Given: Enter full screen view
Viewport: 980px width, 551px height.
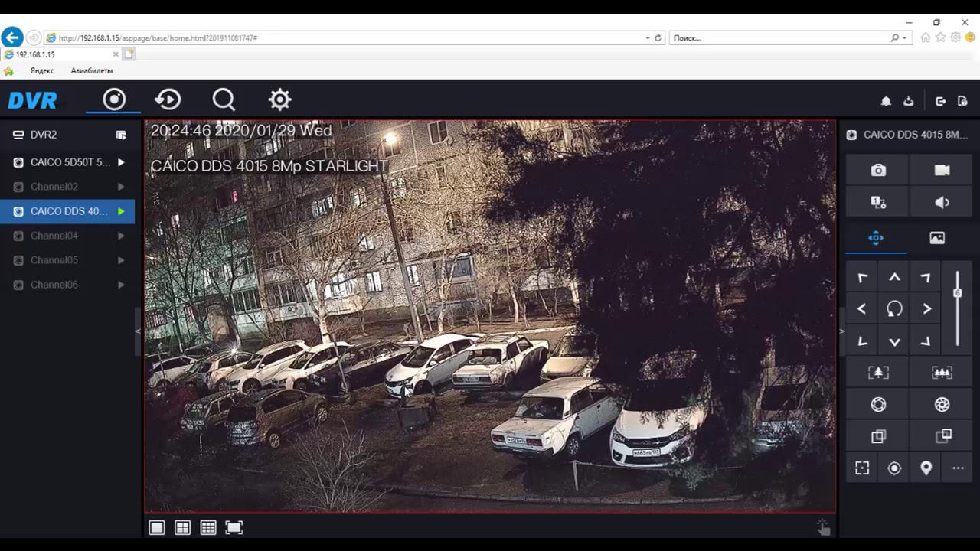Looking at the screenshot, I should pos(234,527).
